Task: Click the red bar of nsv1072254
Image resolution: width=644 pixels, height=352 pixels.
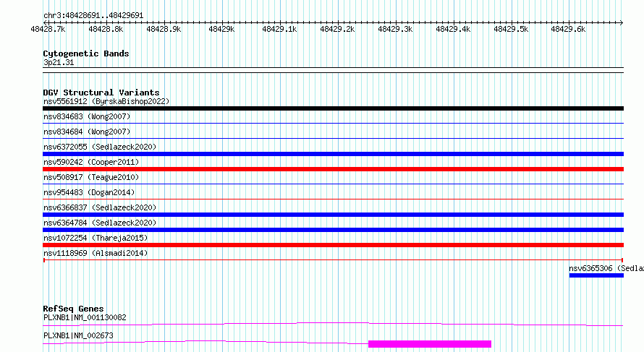Action: pyautogui.click(x=333, y=245)
